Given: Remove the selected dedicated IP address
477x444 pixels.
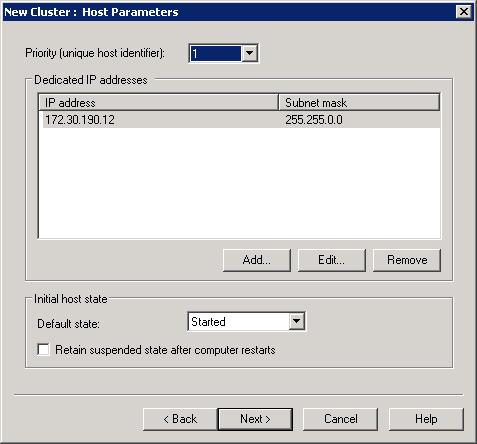Looking at the screenshot, I should point(407,260).
